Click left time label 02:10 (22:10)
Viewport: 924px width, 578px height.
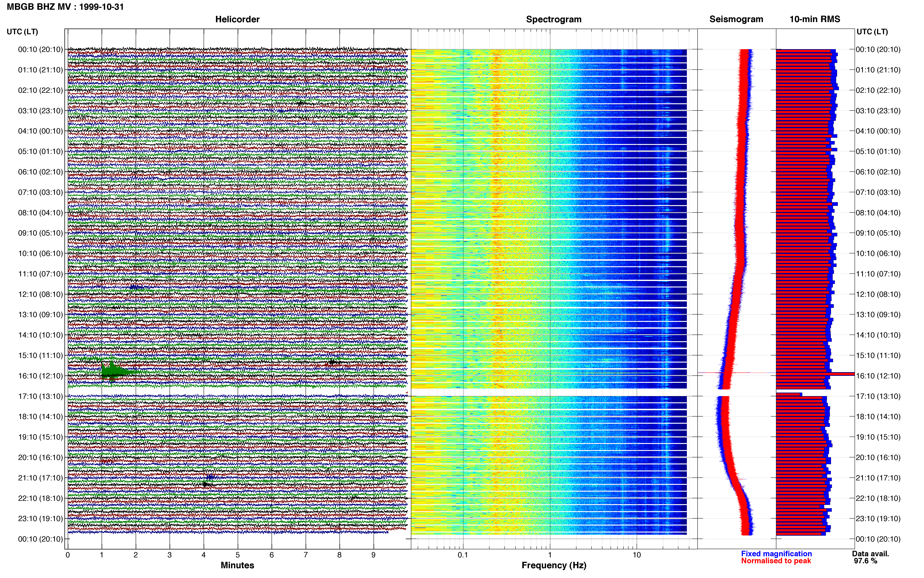(x=41, y=90)
